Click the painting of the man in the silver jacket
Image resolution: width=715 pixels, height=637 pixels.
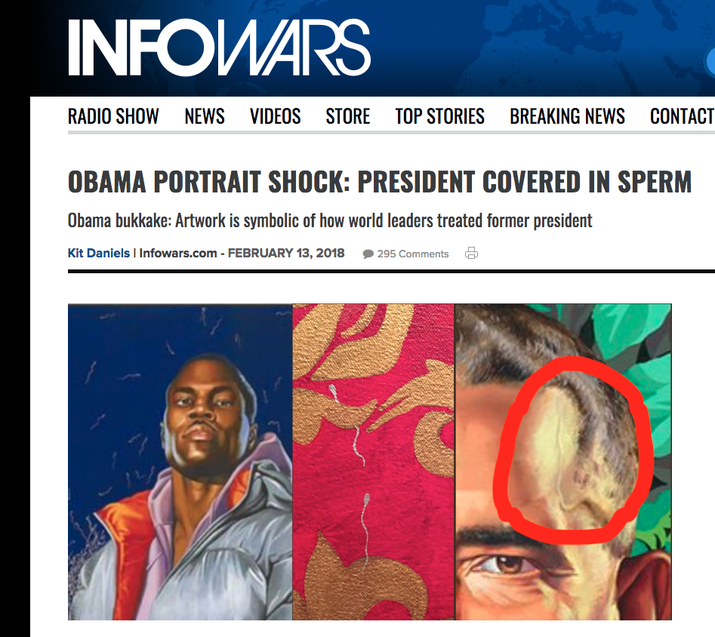pos(180,461)
